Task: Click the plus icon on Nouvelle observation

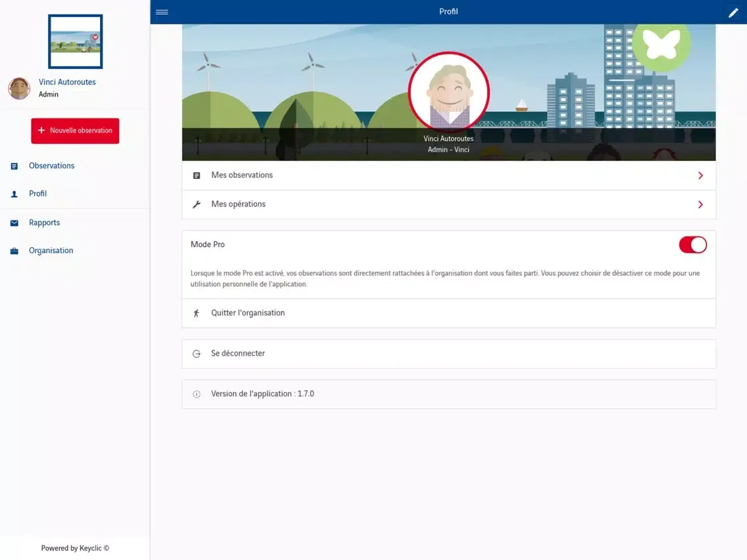Action: (41, 131)
